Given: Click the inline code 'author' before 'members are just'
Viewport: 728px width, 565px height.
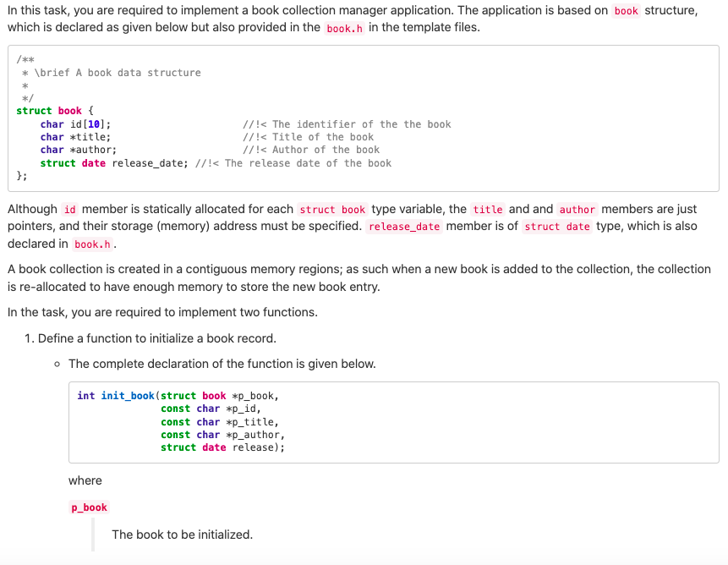Looking at the screenshot, I should (x=577, y=210).
